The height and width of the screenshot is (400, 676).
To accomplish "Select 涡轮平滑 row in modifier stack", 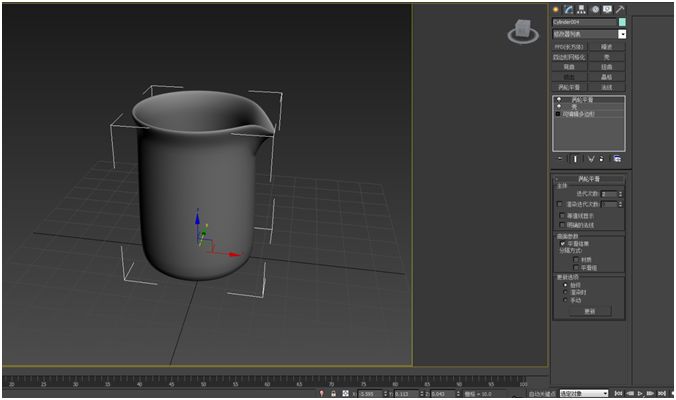I will [588, 100].
